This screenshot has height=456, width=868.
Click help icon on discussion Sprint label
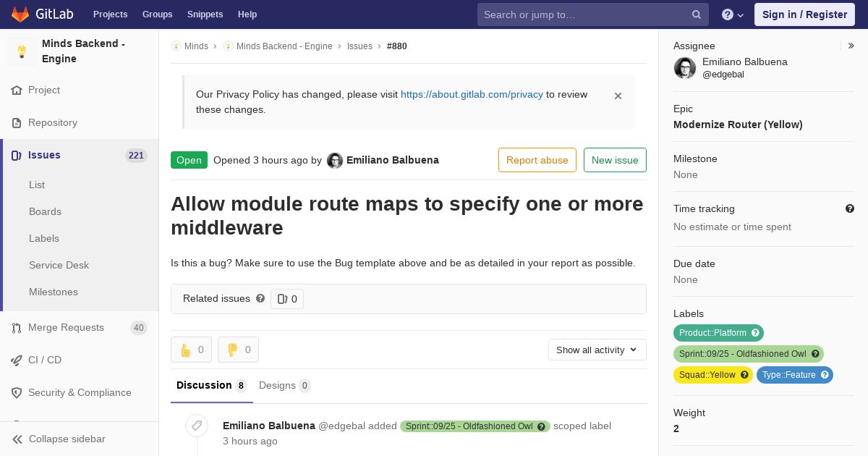pyautogui.click(x=541, y=426)
